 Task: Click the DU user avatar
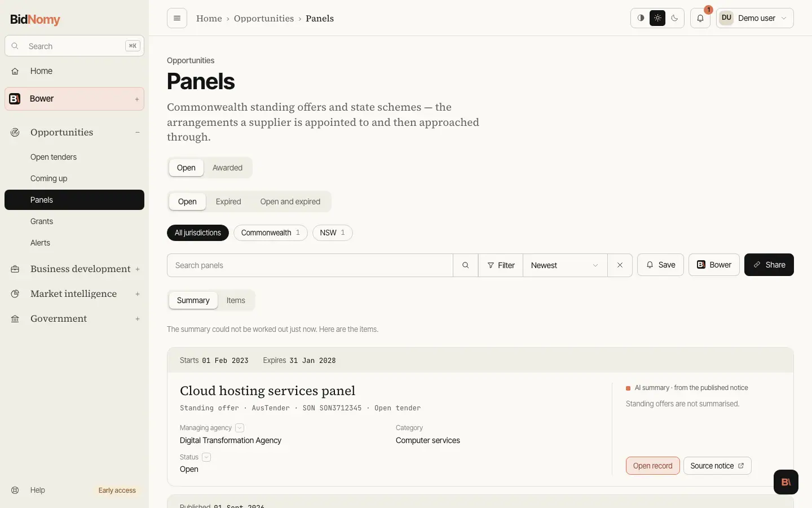point(726,18)
